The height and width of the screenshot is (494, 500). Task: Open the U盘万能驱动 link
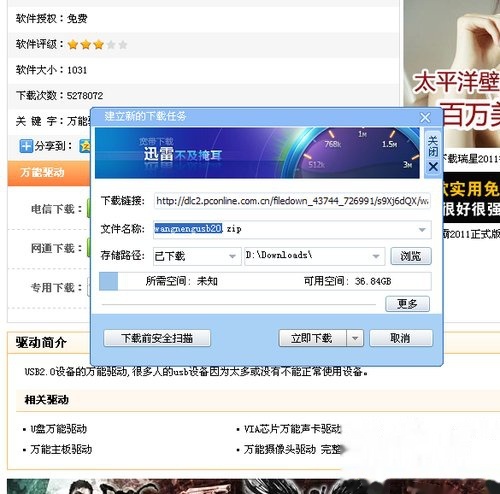coord(59,429)
